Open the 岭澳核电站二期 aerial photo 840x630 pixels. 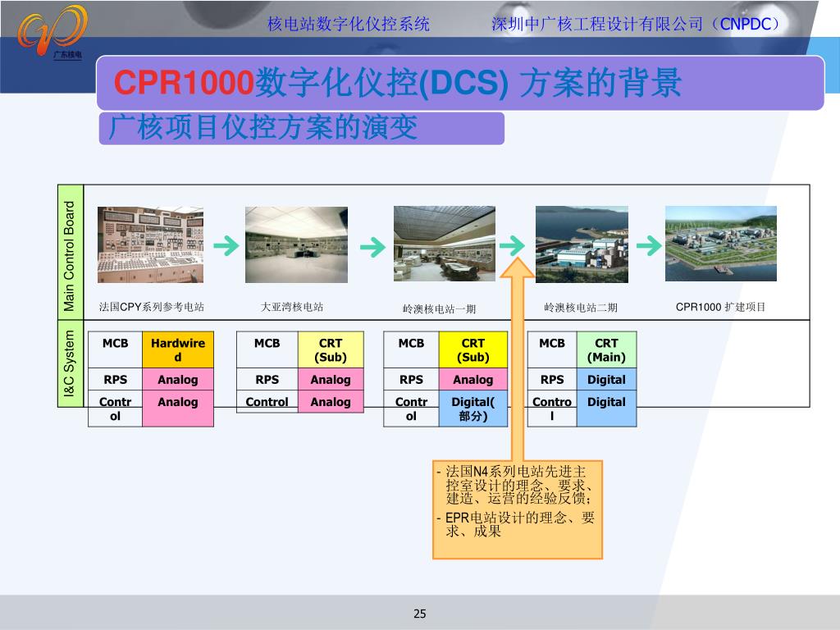582,244
